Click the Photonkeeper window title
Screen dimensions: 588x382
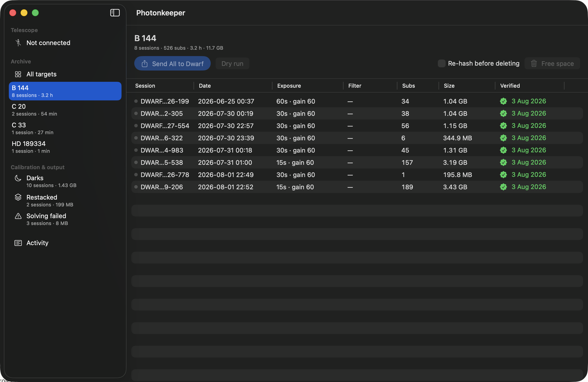pyautogui.click(x=160, y=13)
